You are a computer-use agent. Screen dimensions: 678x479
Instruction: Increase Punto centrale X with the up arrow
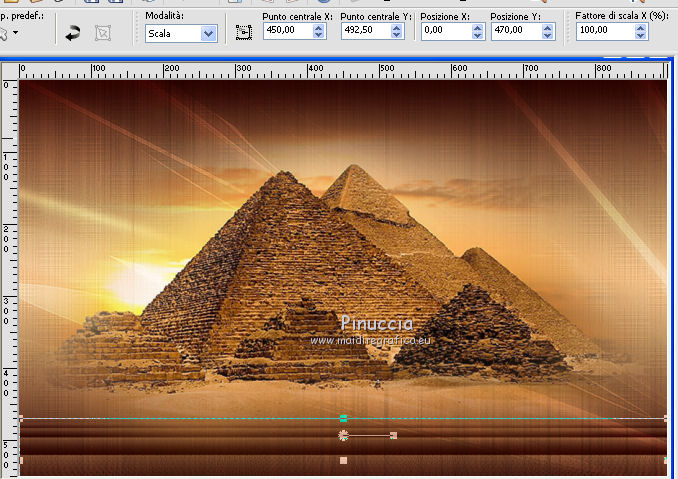click(319, 27)
